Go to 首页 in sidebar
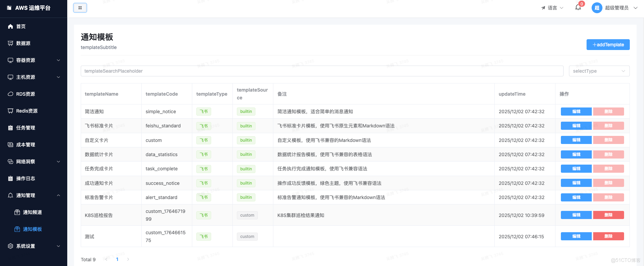The width and height of the screenshot is (644, 266). click(x=33, y=26)
